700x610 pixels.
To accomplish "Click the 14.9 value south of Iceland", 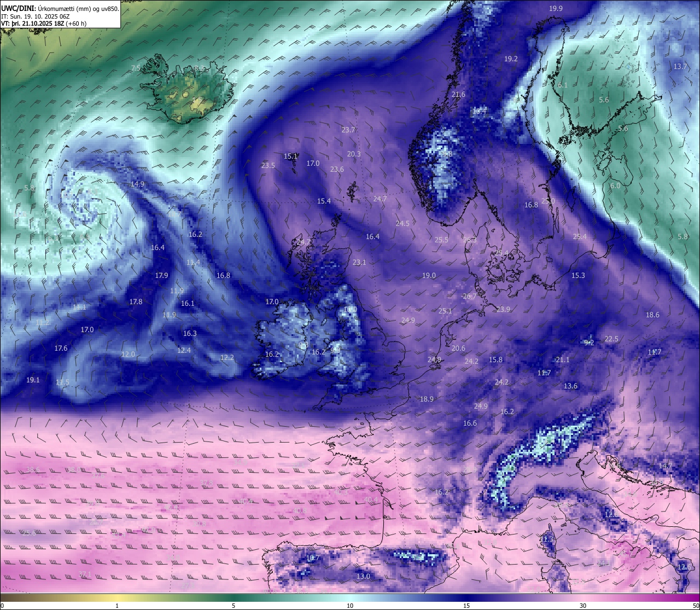I will pyautogui.click(x=137, y=184).
